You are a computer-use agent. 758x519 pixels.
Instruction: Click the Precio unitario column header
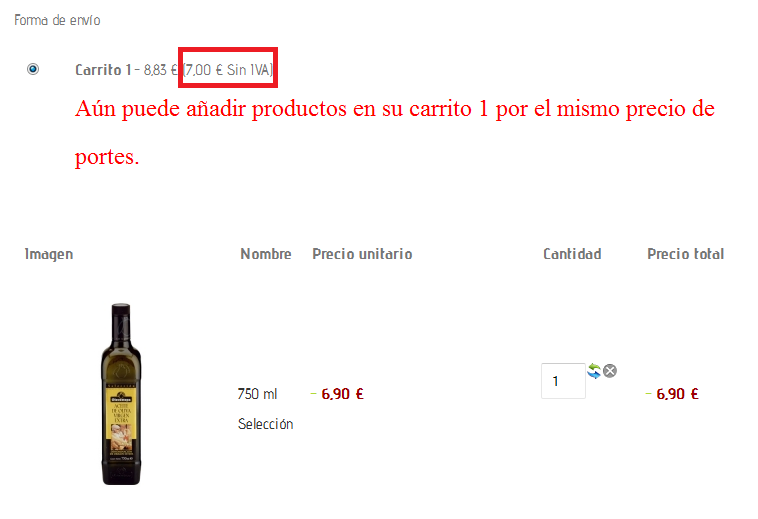362,254
